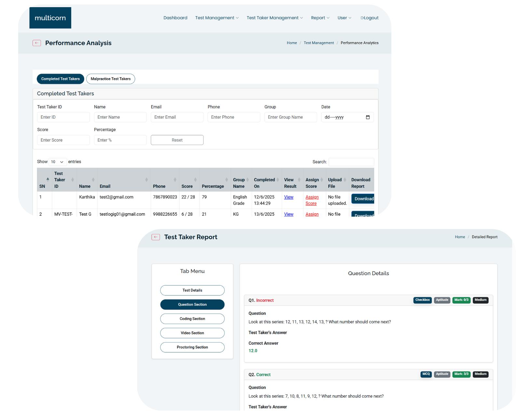516x420 pixels.
Task: Sort the table by Email column
Action: (x=146, y=180)
